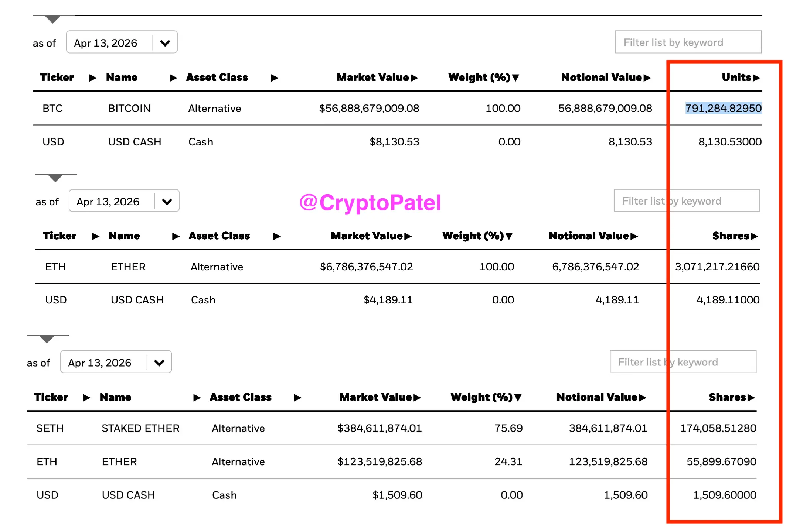
Task: Click the STAKED ETHER row name
Action: [x=140, y=428]
